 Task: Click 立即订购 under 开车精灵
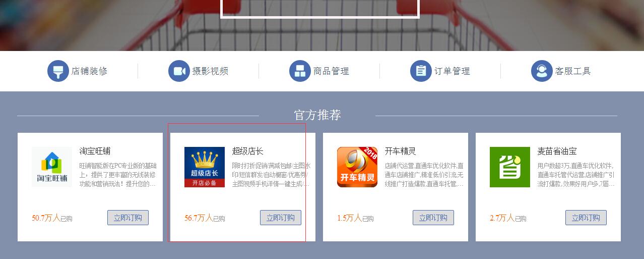pos(433,218)
